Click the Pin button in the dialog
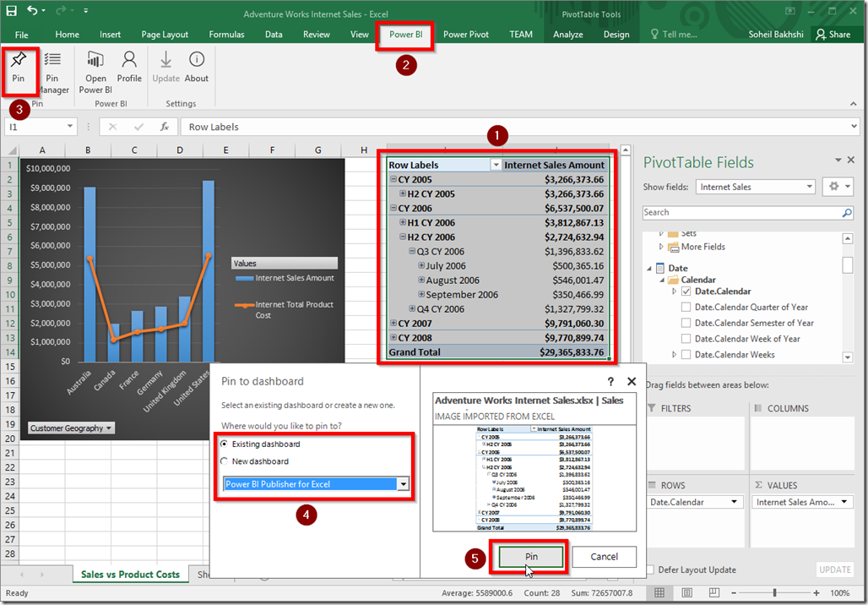The width and height of the screenshot is (868, 605). [531, 557]
